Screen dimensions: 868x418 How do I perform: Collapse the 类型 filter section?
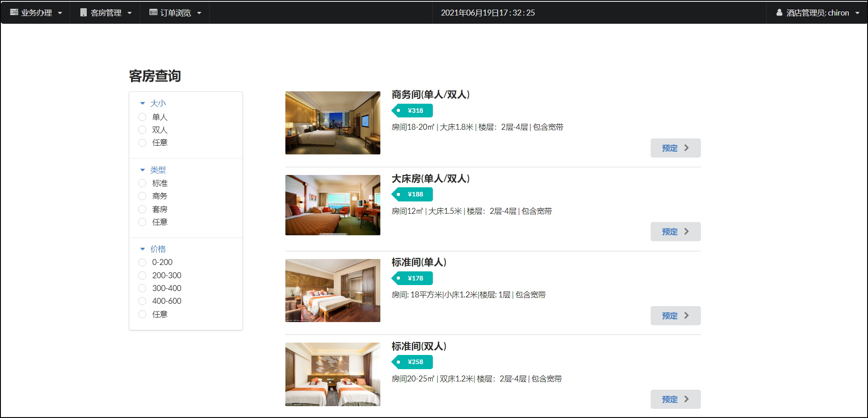(x=153, y=169)
